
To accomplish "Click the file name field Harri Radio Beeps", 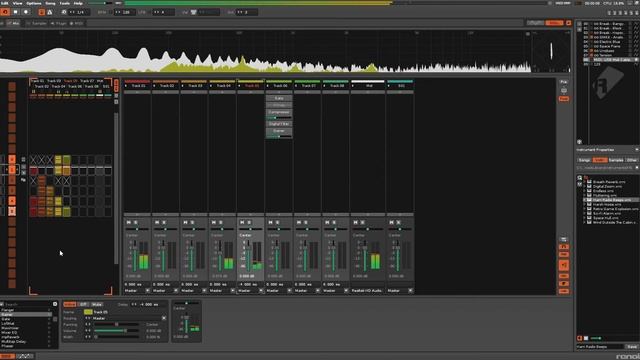I will tap(600, 347).
